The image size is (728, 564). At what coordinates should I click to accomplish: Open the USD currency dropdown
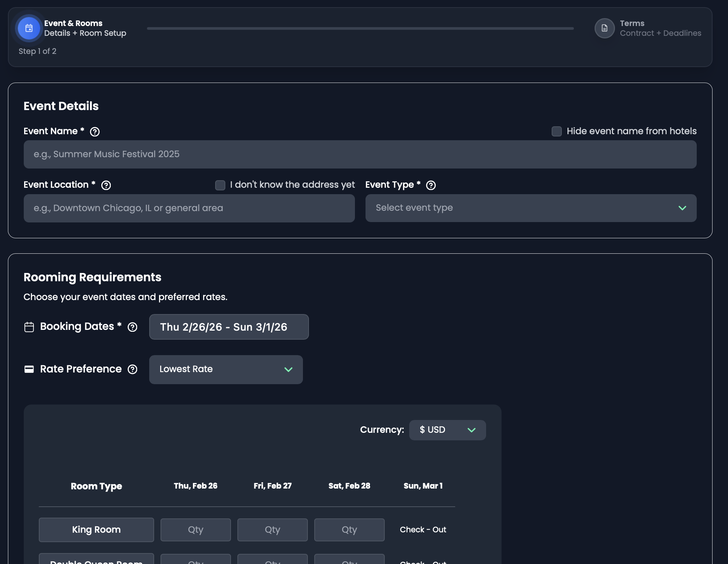(447, 430)
